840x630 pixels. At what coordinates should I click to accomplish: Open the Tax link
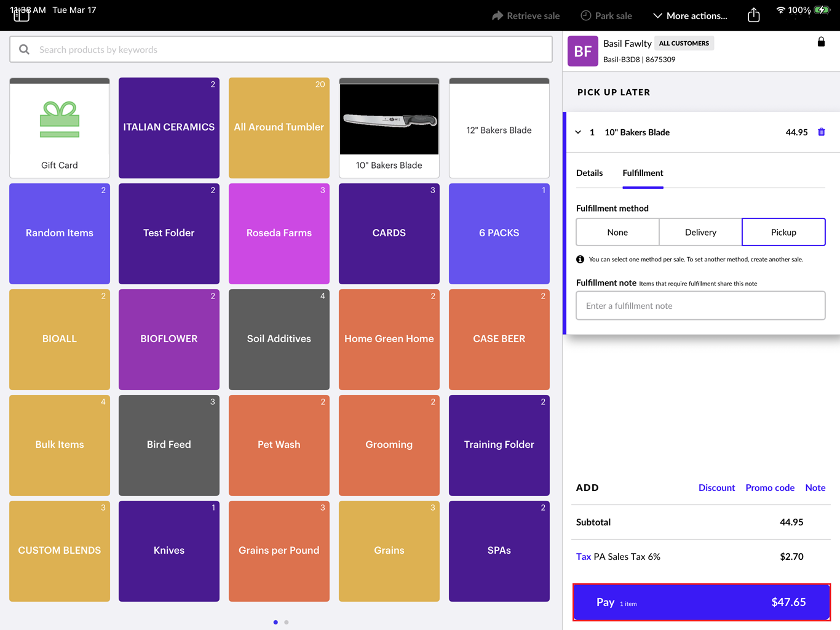point(583,557)
